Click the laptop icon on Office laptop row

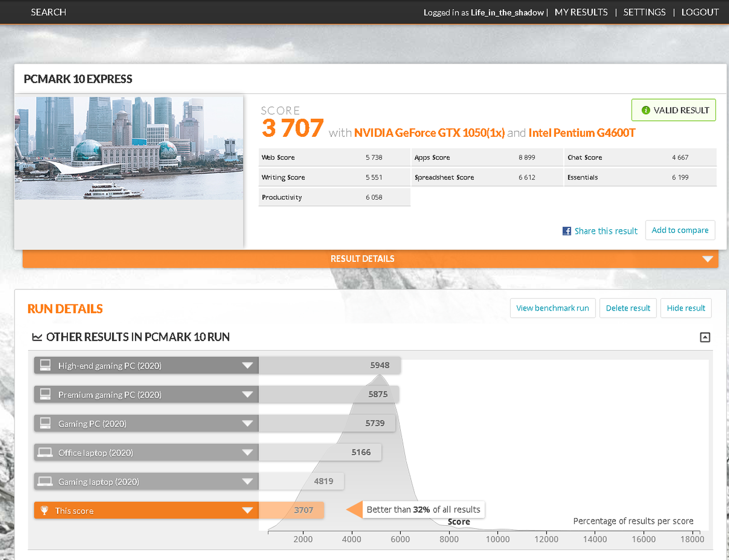45,452
